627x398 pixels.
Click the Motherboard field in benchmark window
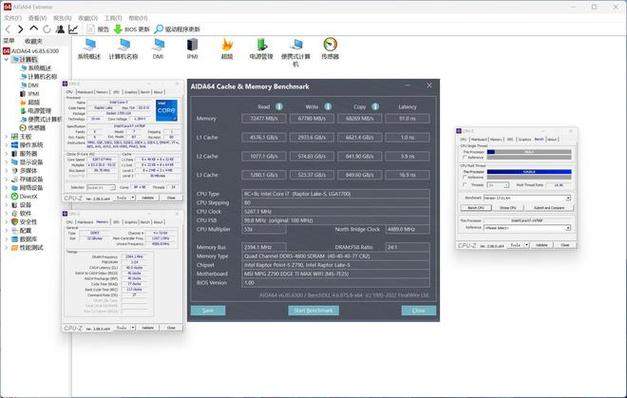pos(335,274)
